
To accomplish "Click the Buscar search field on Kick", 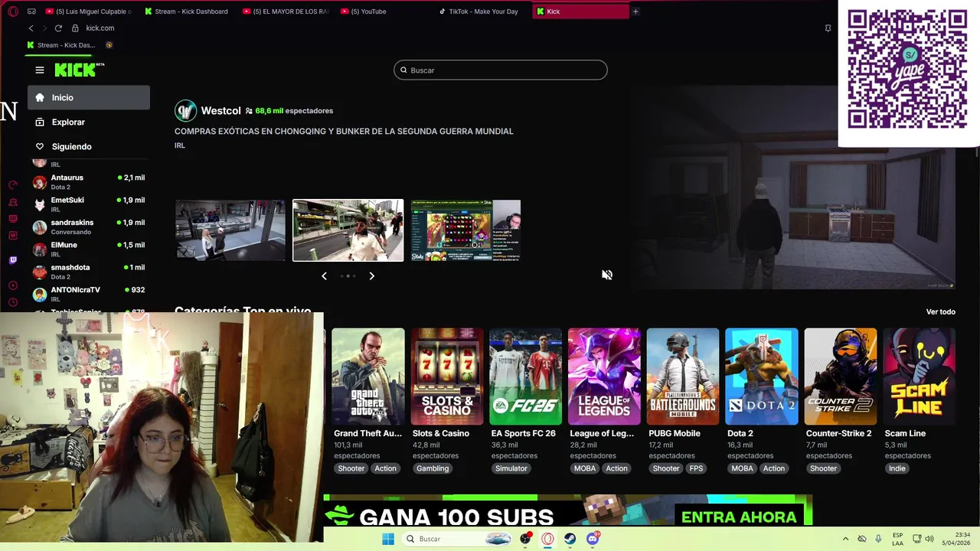I will (501, 70).
